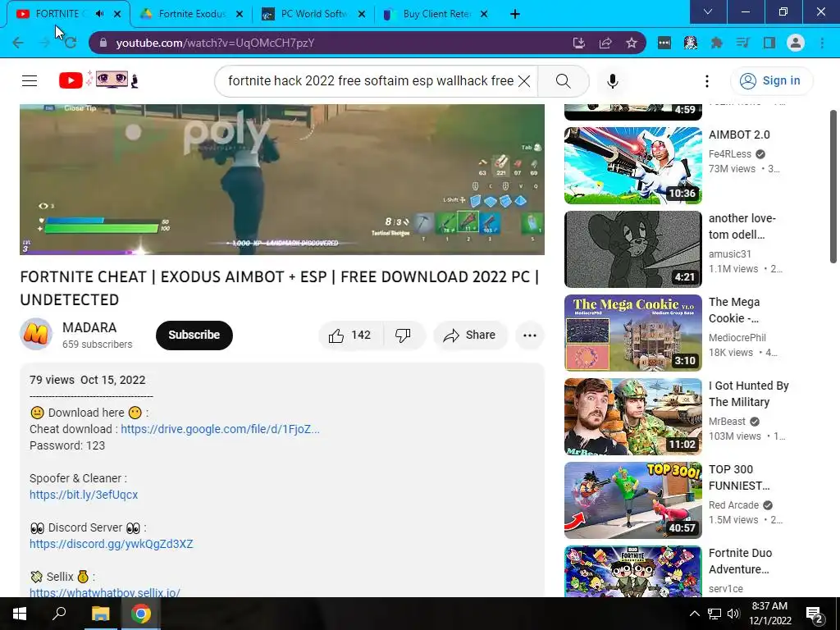Show hidden system tray icons

tap(694, 614)
